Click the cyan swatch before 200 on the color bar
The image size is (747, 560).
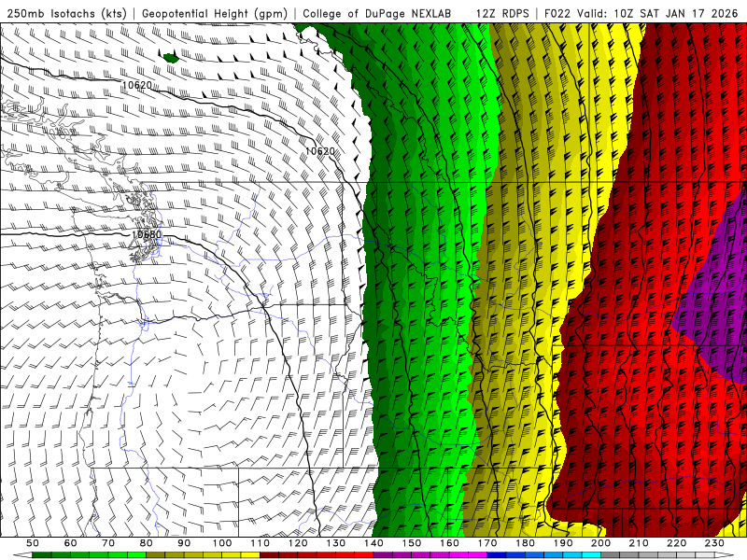pyautogui.click(x=592, y=555)
